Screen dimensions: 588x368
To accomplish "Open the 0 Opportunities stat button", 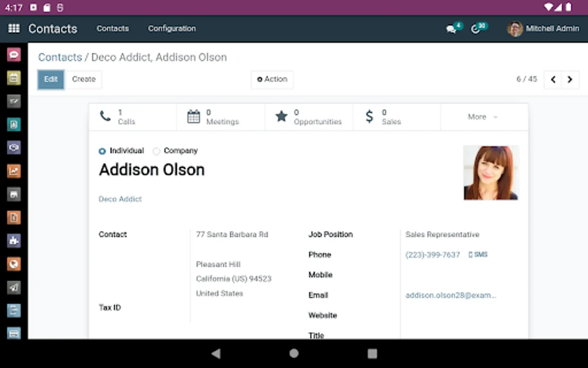I will pos(309,117).
